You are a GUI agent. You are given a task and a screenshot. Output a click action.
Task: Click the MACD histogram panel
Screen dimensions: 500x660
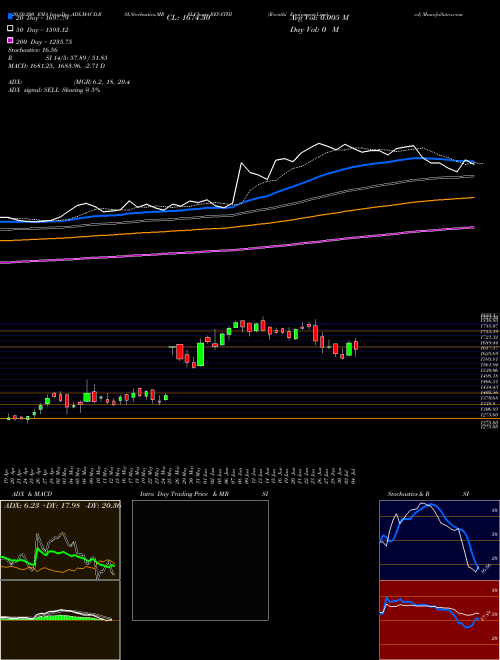(60, 620)
